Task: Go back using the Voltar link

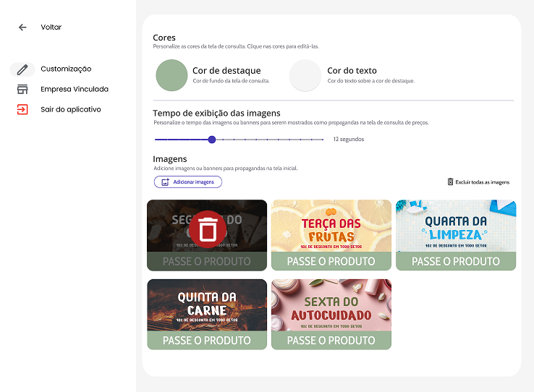Action: pyautogui.click(x=51, y=27)
